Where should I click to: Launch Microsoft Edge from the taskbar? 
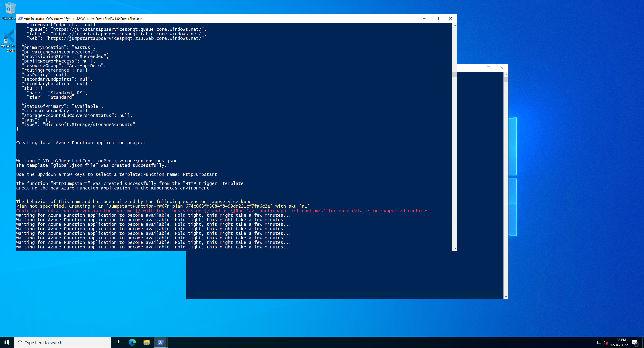click(132, 342)
